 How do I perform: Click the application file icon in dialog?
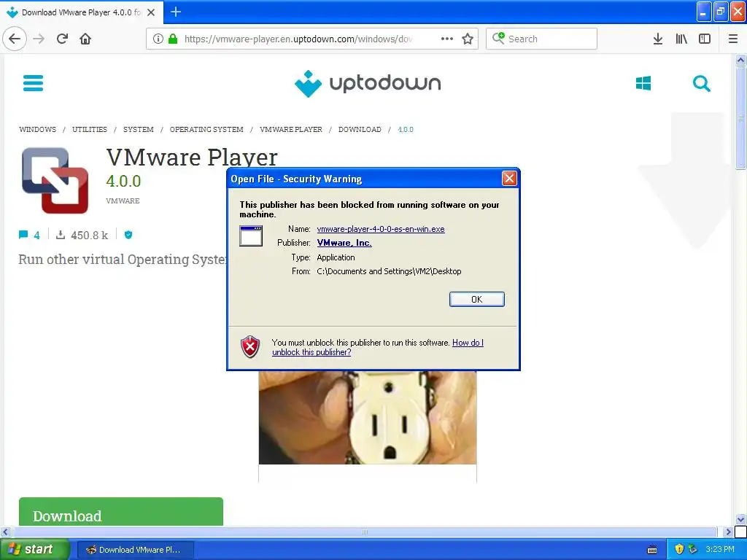pyautogui.click(x=251, y=236)
